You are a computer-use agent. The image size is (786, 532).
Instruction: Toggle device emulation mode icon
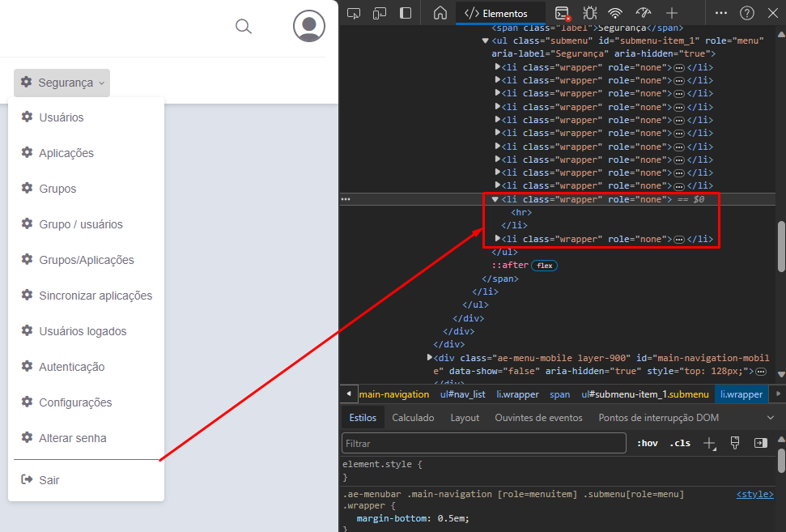click(380, 13)
